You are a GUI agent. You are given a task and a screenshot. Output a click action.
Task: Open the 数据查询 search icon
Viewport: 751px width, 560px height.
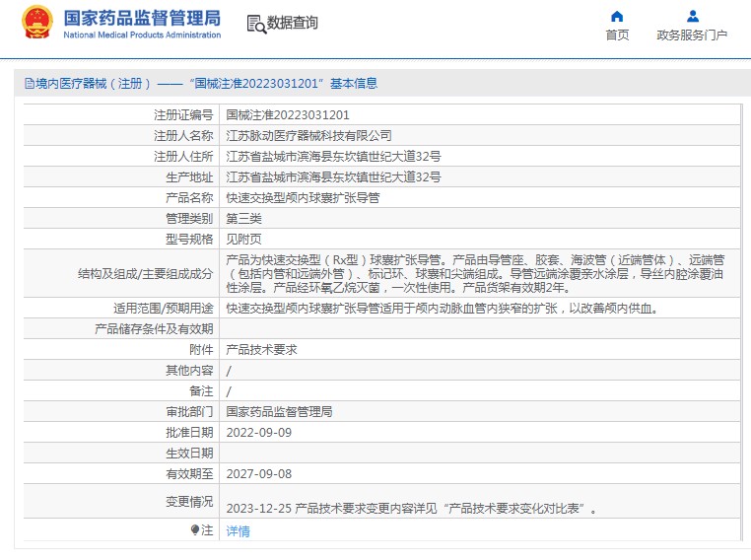(x=256, y=24)
